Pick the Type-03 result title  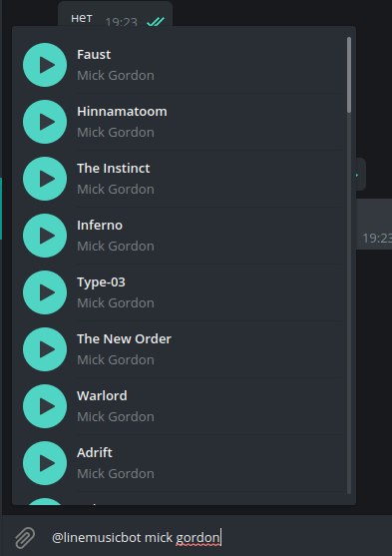[x=101, y=282]
